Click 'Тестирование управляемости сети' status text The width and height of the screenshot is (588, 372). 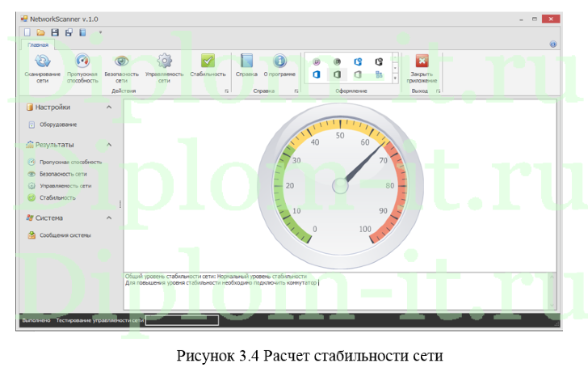coord(100,320)
